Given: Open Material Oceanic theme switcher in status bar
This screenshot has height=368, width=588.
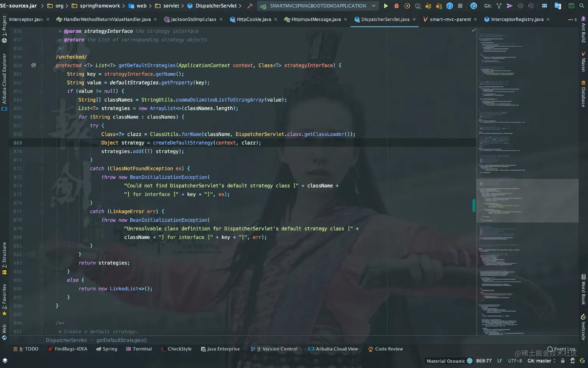Looking at the screenshot, I should pos(449,361).
